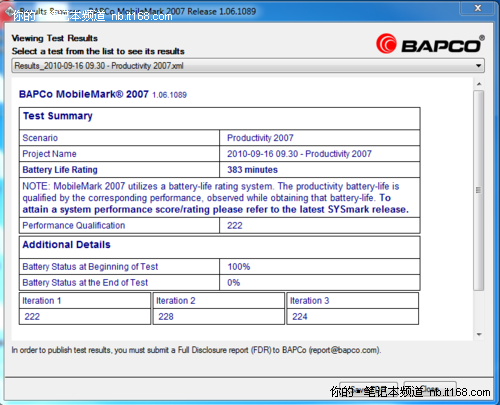Screen dimensions: 500x405
Task: Click the window icon in title bar
Action: (10, 12)
